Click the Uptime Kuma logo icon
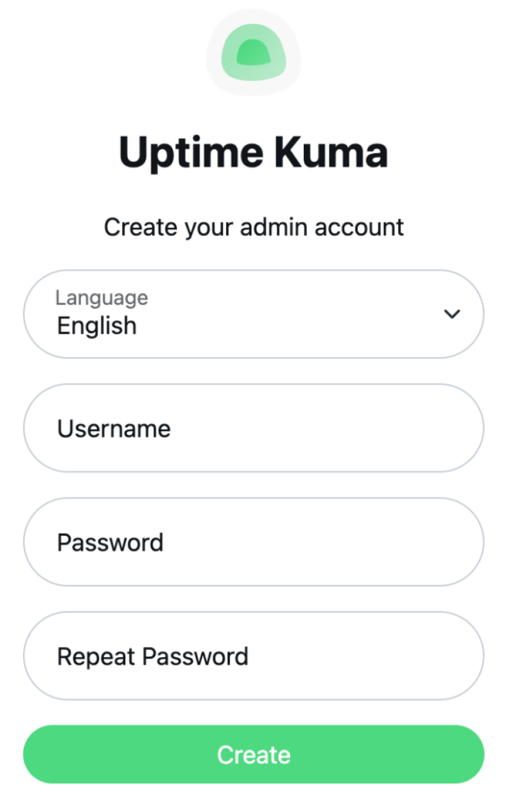This screenshot has height=812, width=506. coord(253,53)
